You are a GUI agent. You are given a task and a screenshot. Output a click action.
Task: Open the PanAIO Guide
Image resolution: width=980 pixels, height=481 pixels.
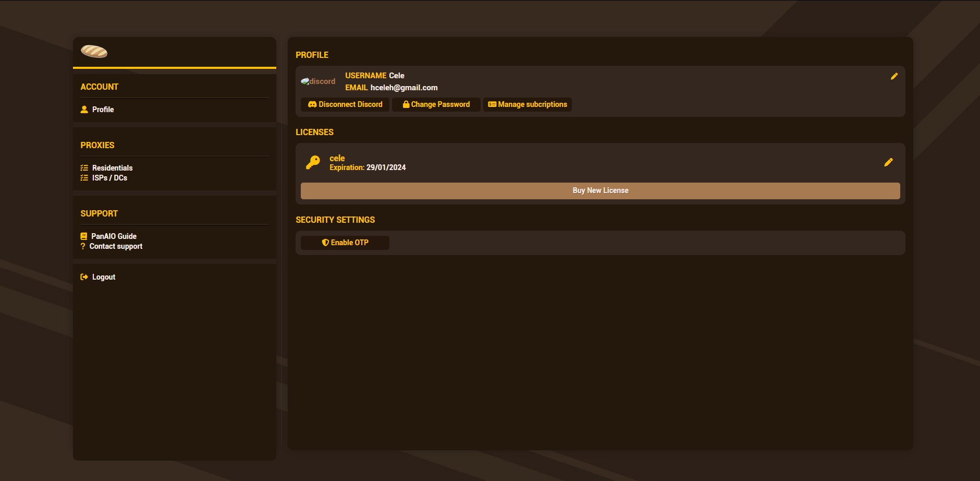pyautogui.click(x=114, y=236)
